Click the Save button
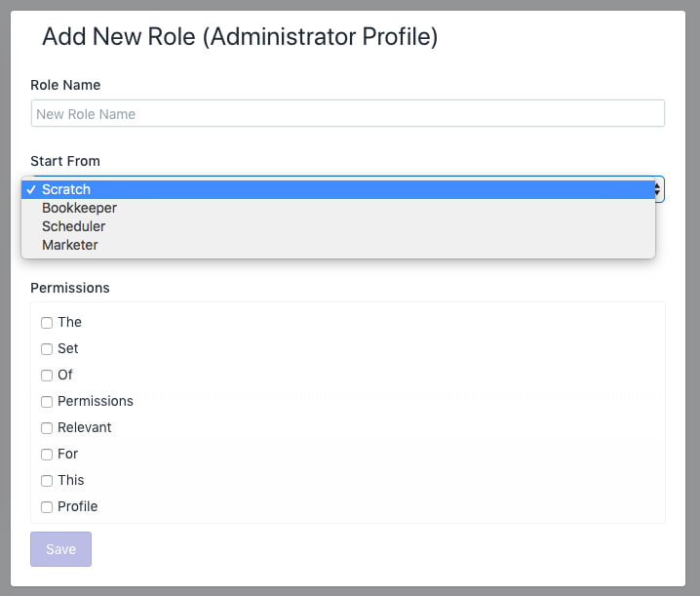Image resolution: width=700 pixels, height=596 pixels. pos(60,549)
